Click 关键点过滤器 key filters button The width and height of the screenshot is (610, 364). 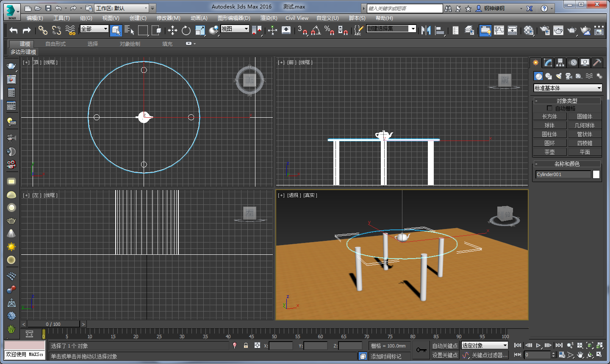tap(489, 355)
